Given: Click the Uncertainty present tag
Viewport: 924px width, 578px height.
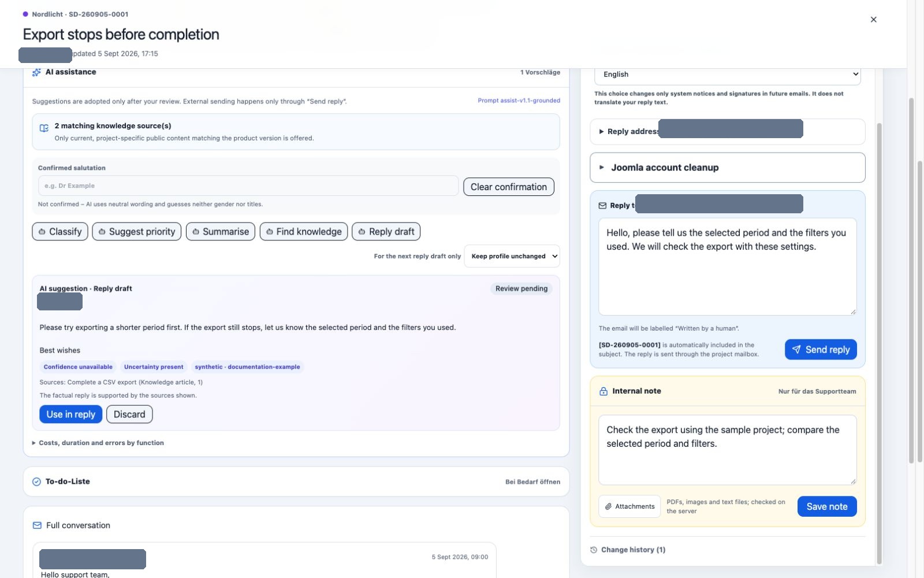Looking at the screenshot, I should 154,367.
